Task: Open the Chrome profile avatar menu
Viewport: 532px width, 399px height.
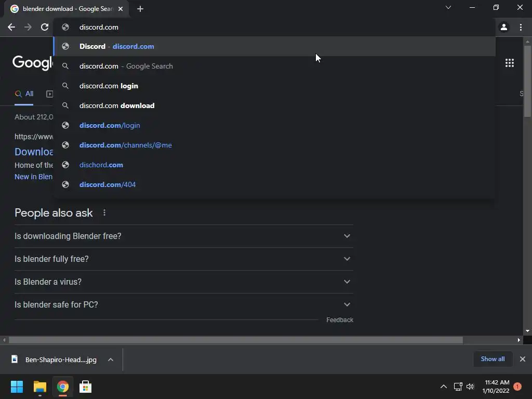Action: tap(504, 27)
